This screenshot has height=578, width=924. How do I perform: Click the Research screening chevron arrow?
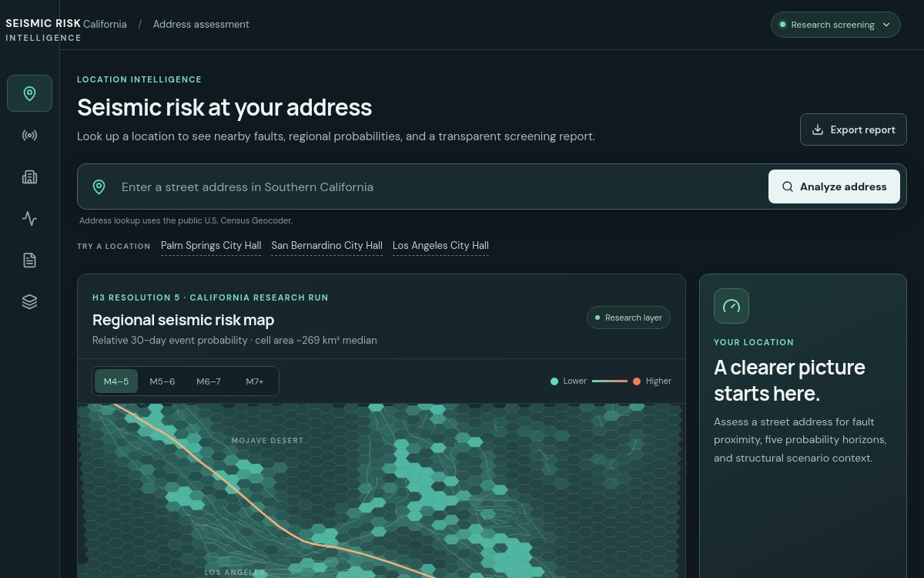click(886, 25)
